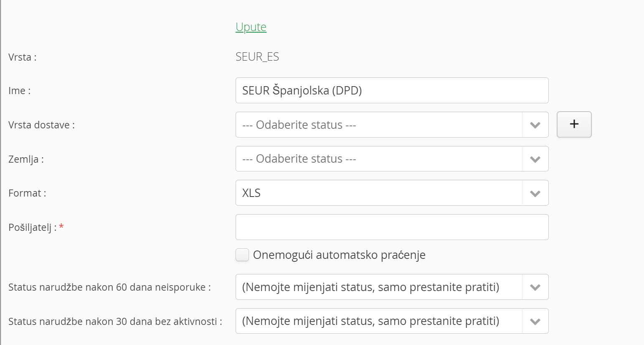644x345 pixels.
Task: Click the Pošiljatelj input field
Action: tap(392, 227)
